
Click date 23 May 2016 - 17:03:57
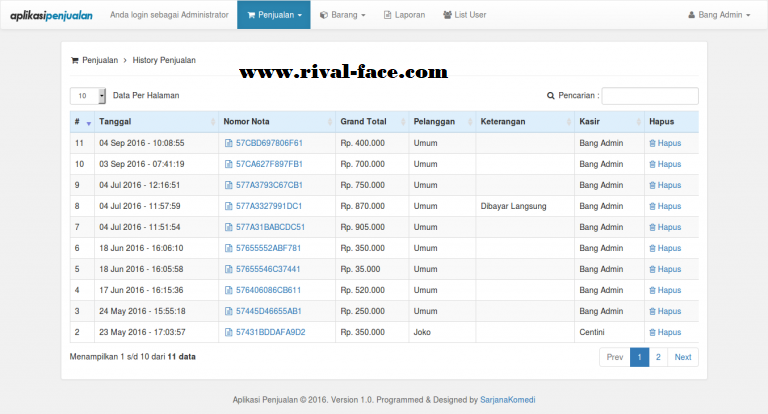142,333
